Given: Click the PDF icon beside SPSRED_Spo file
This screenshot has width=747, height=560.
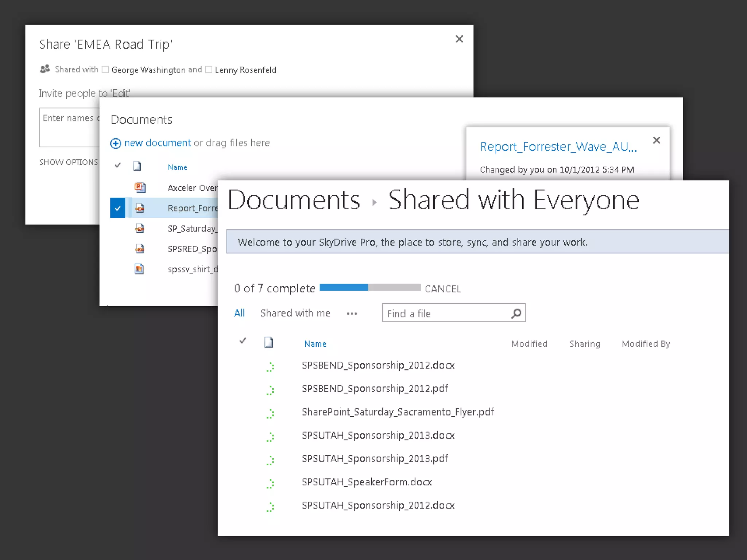Looking at the screenshot, I should [x=140, y=249].
